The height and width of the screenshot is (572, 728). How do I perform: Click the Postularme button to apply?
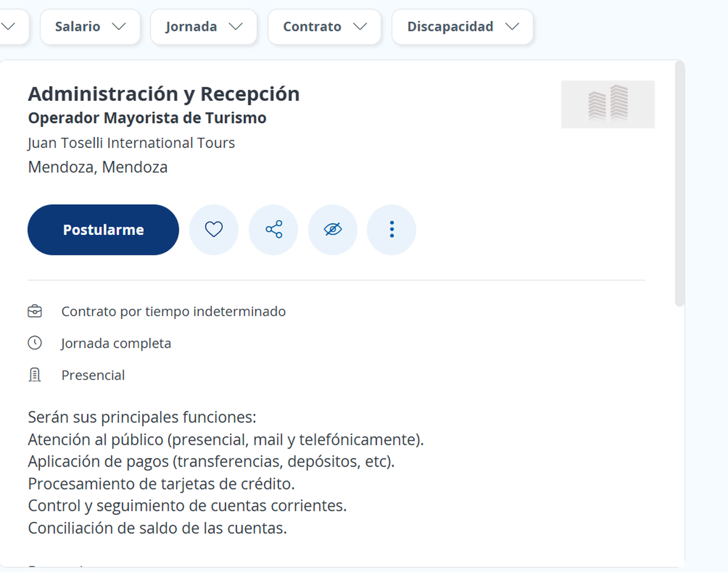pyautogui.click(x=103, y=229)
